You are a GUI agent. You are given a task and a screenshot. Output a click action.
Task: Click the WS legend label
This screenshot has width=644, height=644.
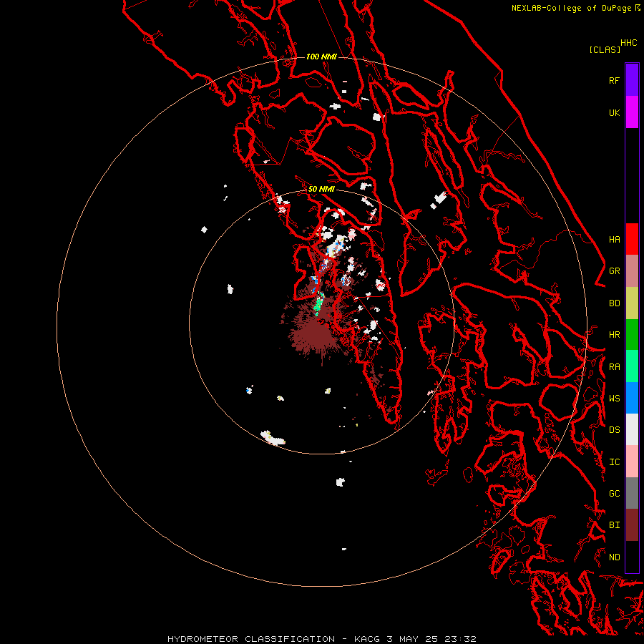(614, 398)
